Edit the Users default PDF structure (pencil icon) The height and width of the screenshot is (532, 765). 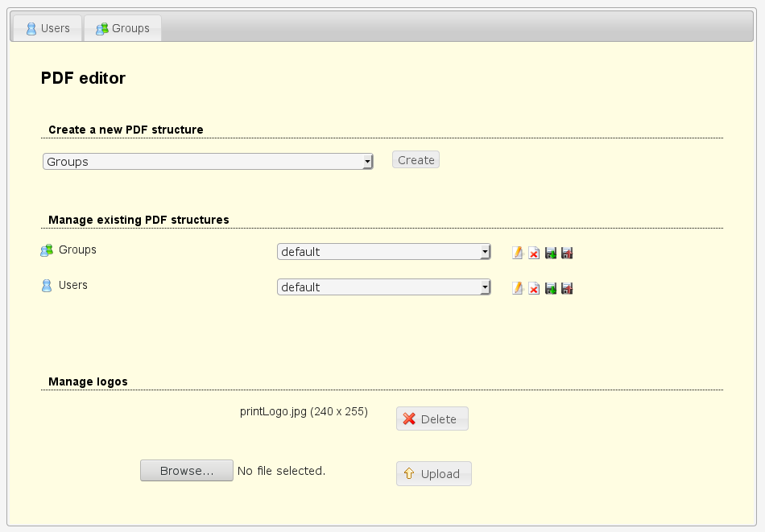[x=518, y=288]
